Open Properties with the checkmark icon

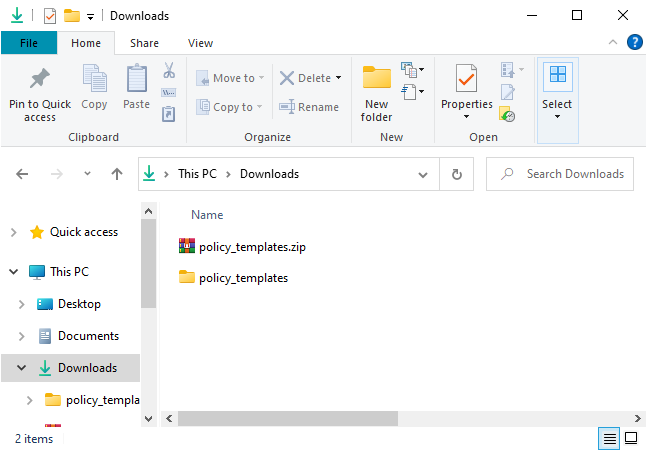(x=466, y=78)
